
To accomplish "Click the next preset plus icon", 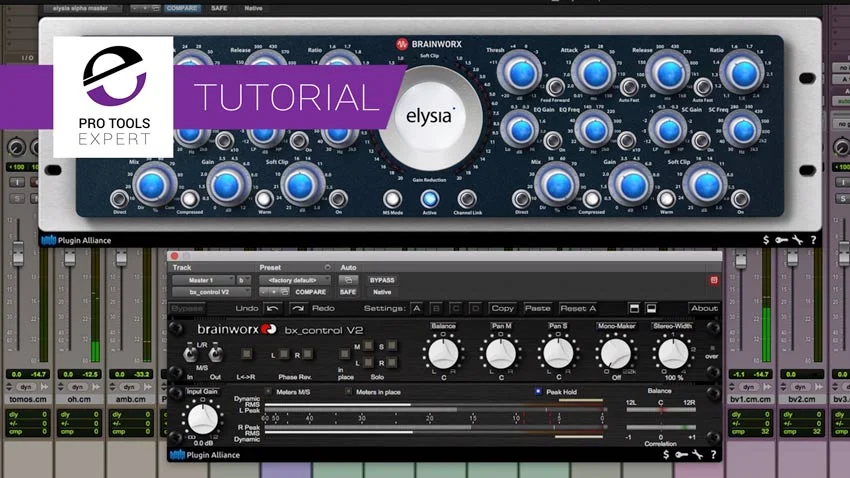I will (274, 292).
